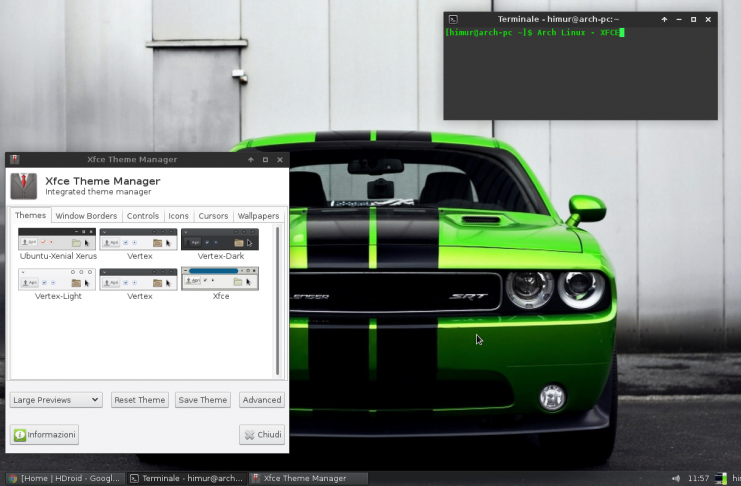Roll up the Xfce Theme Manager window
Image resolution: width=741 pixels, height=486 pixels.
coord(251,160)
